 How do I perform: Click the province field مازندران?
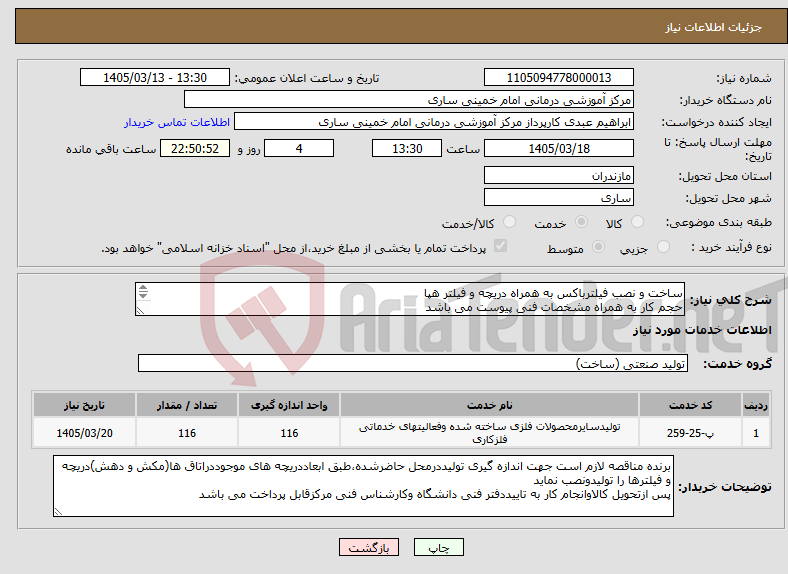[558, 175]
